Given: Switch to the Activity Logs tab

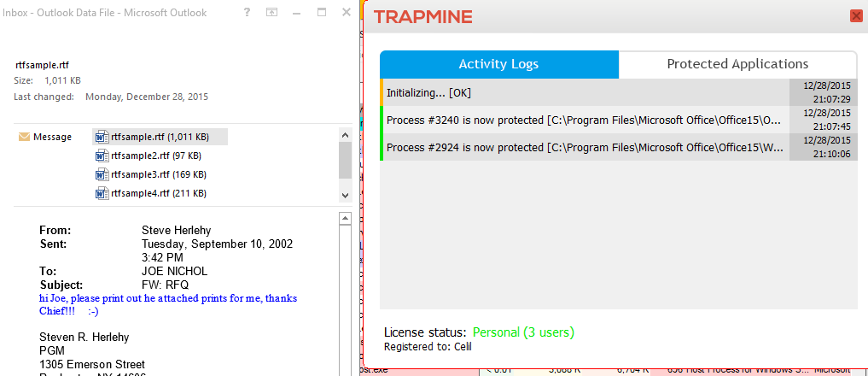Looking at the screenshot, I should pos(498,64).
